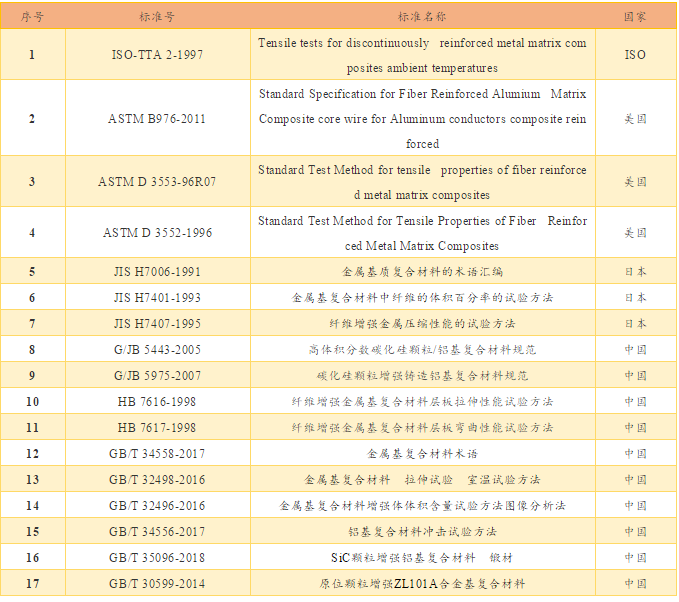This screenshot has height=602, width=679.
Task: Click the 序号 column header
Action: click(32, 17)
